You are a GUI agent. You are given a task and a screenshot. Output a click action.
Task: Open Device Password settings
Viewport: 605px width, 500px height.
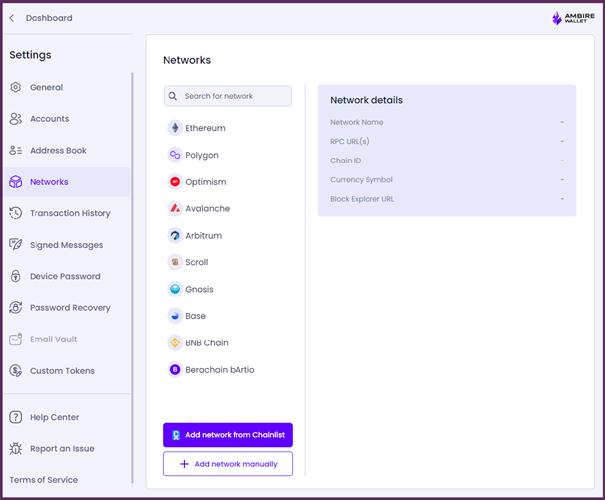(66, 276)
